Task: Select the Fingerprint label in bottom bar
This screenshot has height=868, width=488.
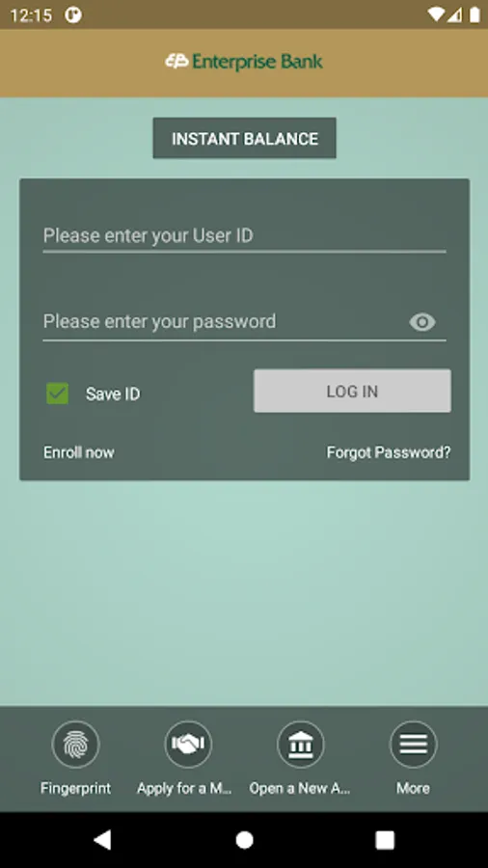Action: click(76, 788)
